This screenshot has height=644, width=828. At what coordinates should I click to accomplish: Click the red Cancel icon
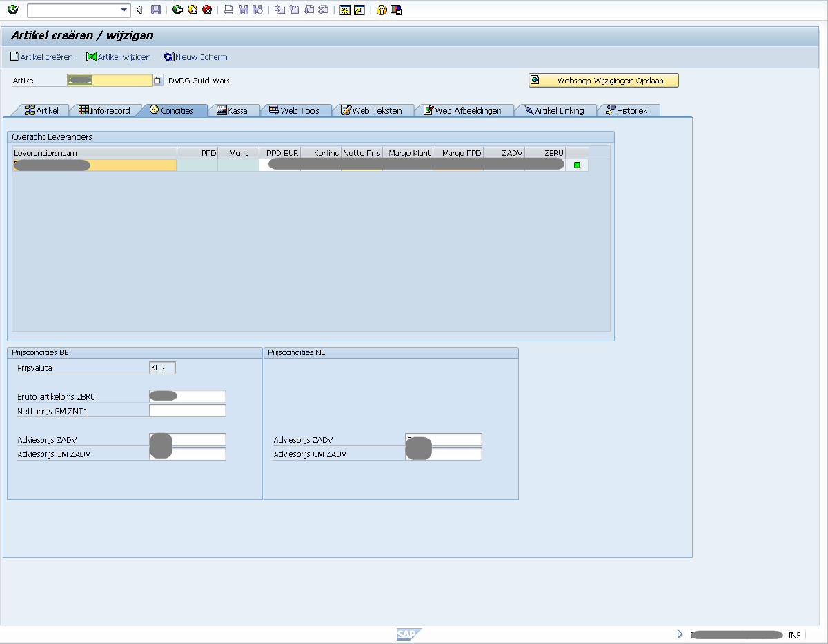206,10
